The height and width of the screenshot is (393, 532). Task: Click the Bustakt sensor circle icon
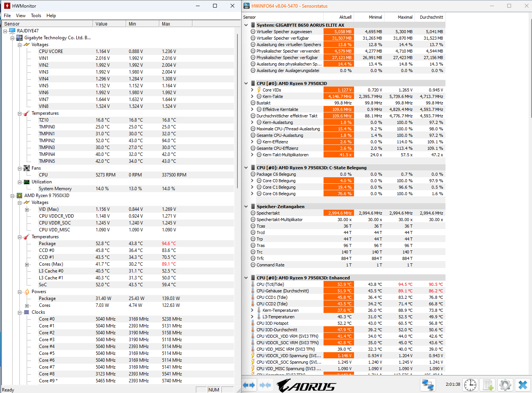(x=253, y=103)
